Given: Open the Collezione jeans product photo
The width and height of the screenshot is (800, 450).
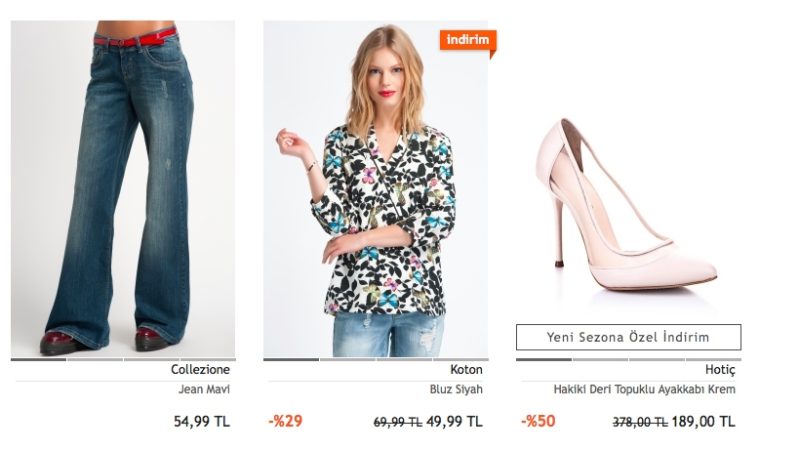Looking at the screenshot, I should pos(123,188).
